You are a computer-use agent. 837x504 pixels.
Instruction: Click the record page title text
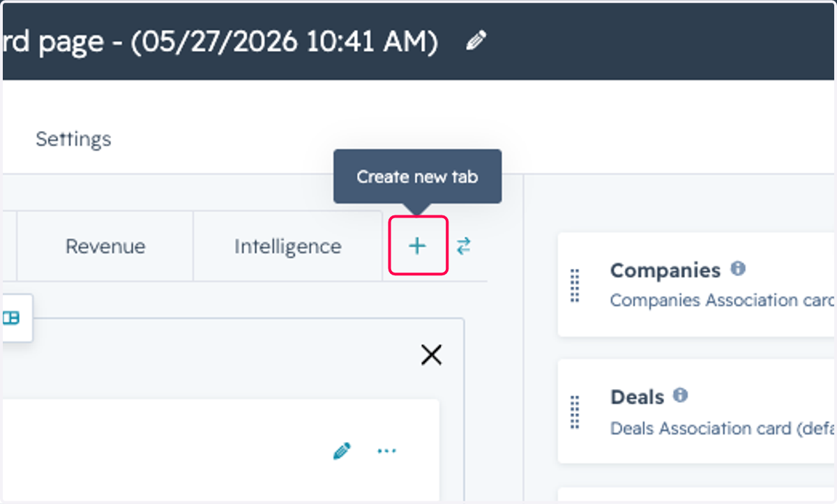[220, 43]
